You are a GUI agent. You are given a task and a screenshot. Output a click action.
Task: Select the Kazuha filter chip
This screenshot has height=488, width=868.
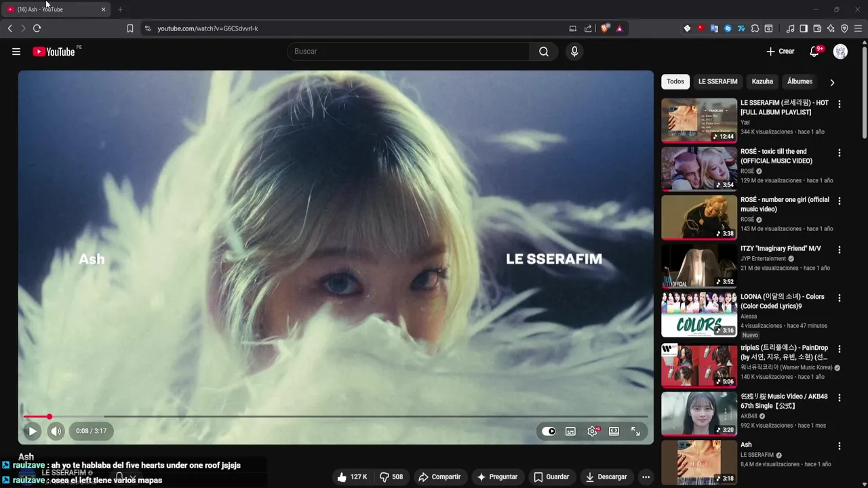pos(762,81)
